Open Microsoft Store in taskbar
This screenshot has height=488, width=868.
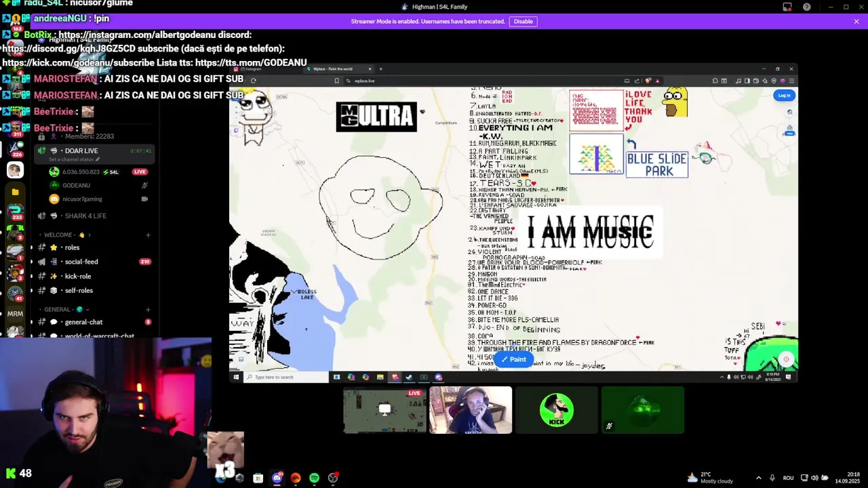coord(258,478)
